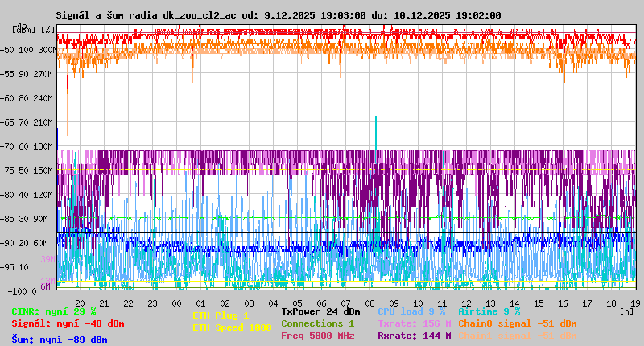This screenshot has height=346, width=644.
Task: Click the yellow ETH Plug legend label
Action: tap(221, 315)
